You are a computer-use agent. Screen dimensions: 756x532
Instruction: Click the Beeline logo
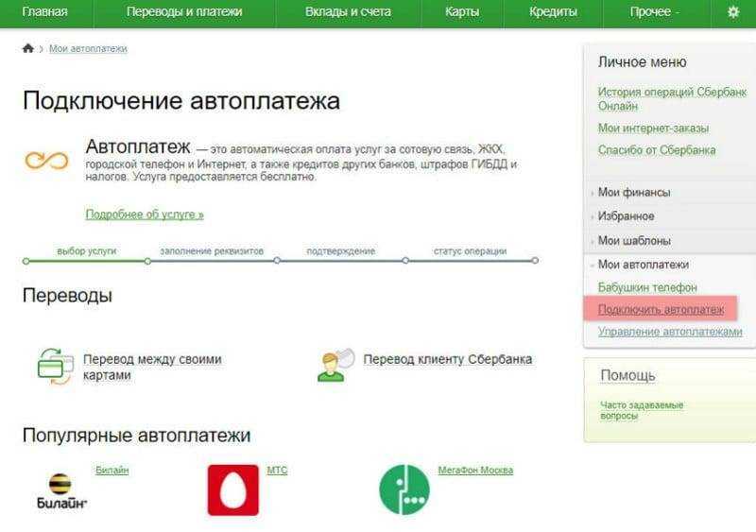(x=61, y=490)
